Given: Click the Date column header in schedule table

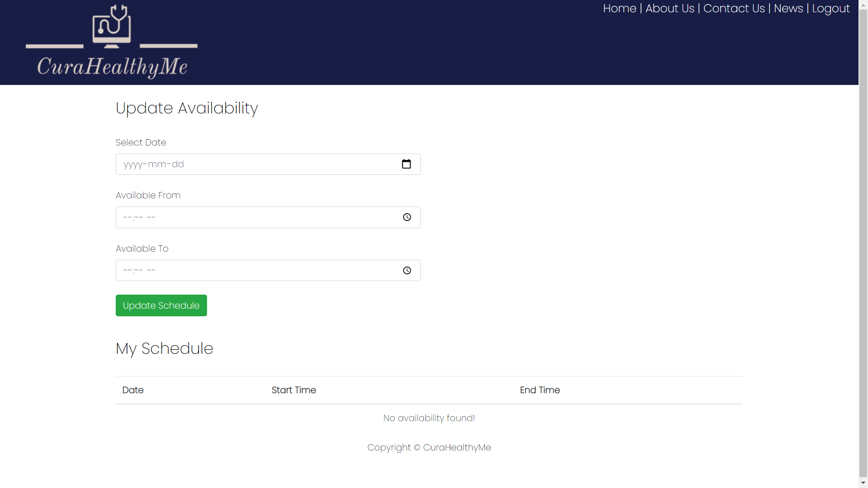Looking at the screenshot, I should [133, 390].
